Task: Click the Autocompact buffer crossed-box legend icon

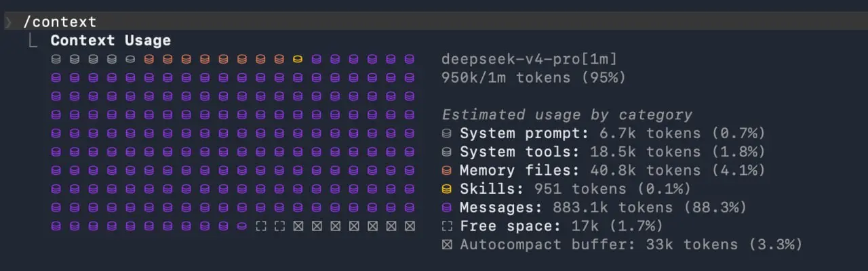Action: [446, 244]
